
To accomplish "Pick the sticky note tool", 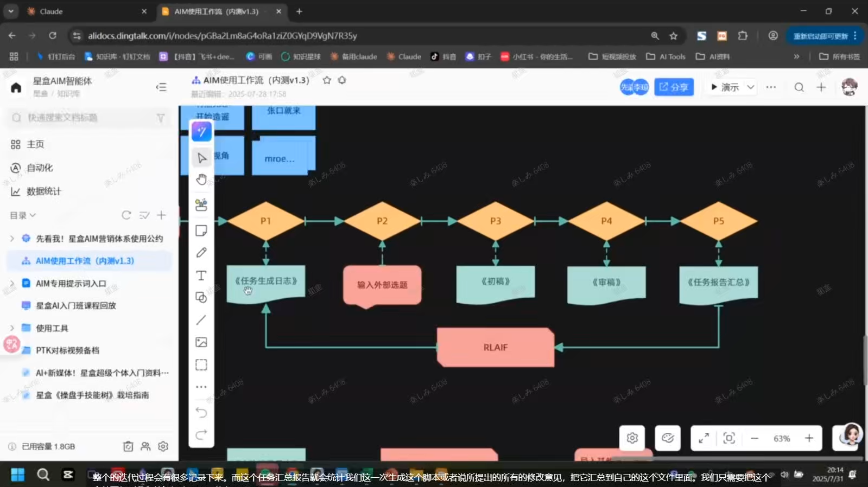I will click(x=201, y=230).
